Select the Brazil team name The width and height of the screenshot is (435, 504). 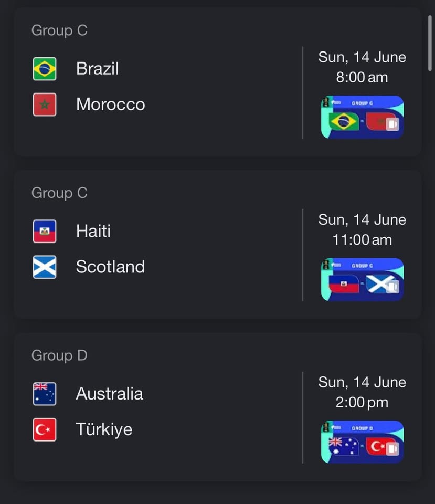98,69
